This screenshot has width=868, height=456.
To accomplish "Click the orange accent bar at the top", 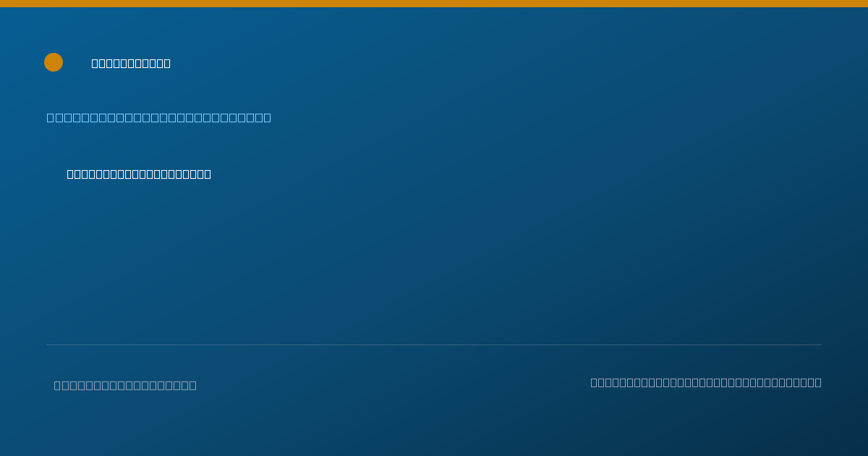I will click(x=434, y=4).
